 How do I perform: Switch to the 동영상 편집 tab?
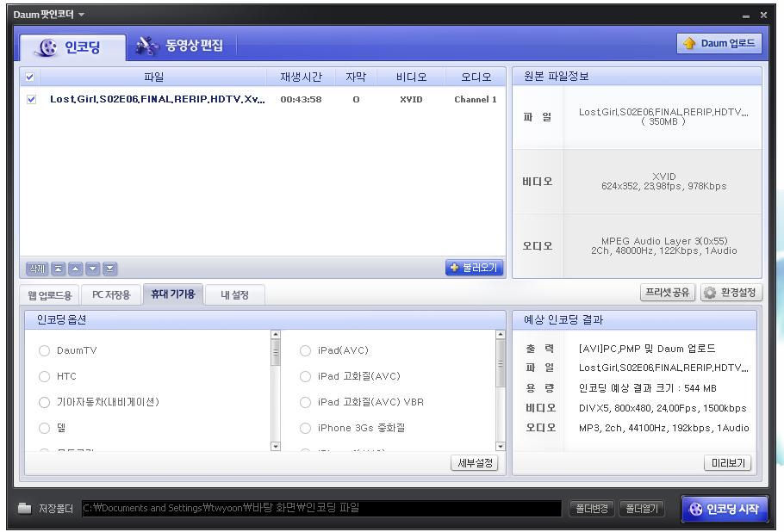tap(180, 46)
